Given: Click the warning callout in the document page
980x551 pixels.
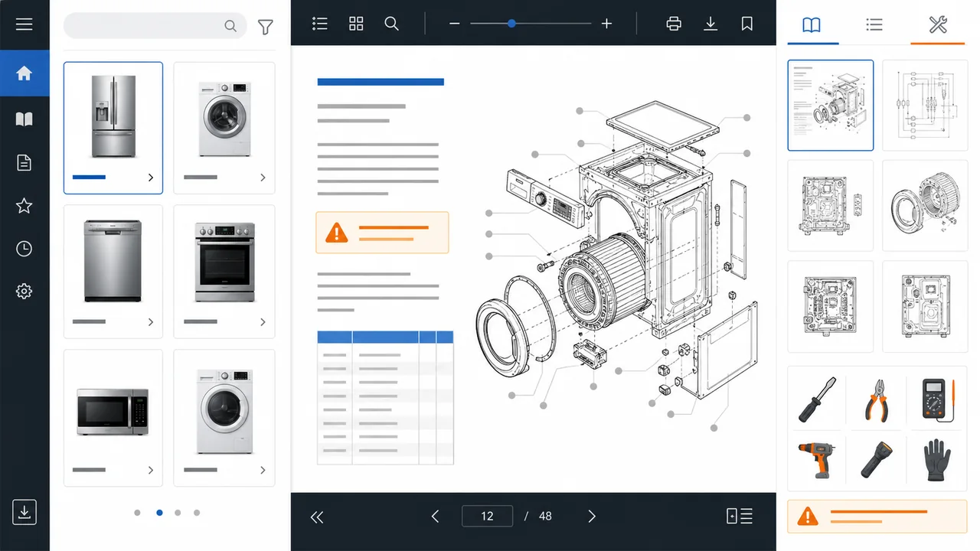Looking at the screenshot, I should pos(383,233).
